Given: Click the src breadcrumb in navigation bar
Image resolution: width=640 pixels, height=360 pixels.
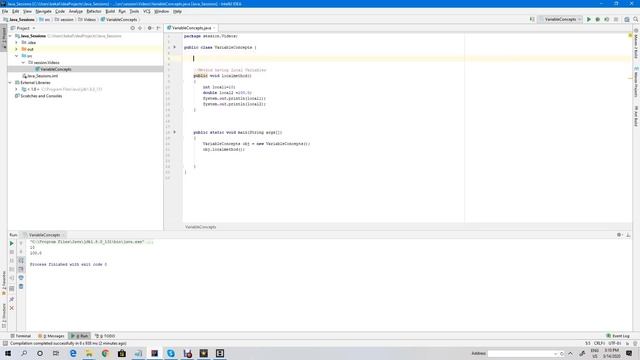Looking at the screenshot, I should tap(45, 19).
